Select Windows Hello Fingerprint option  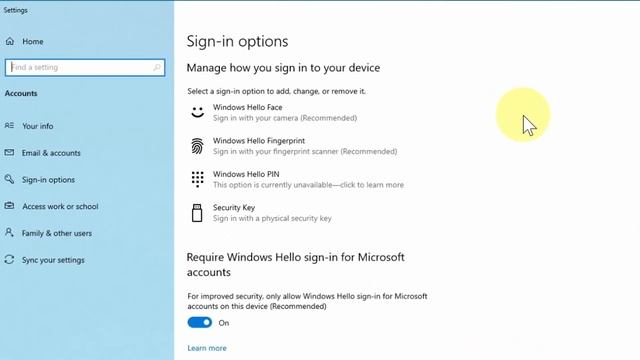tap(294, 146)
